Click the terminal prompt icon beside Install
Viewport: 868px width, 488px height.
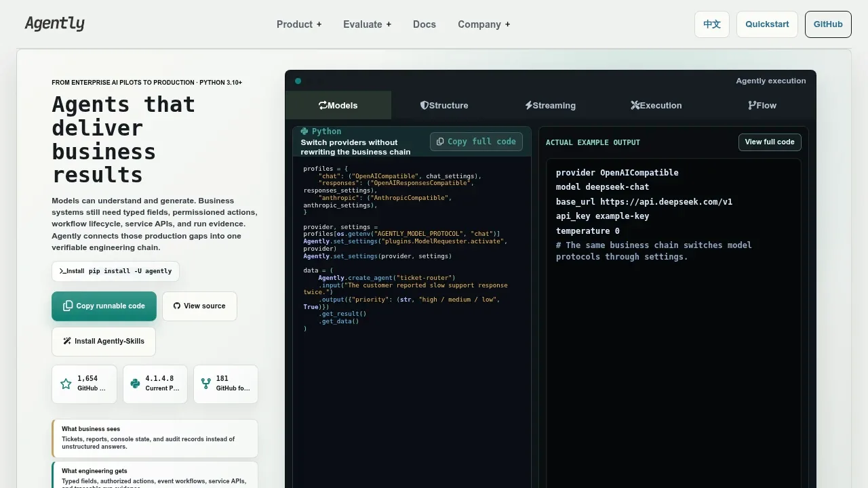click(x=62, y=271)
